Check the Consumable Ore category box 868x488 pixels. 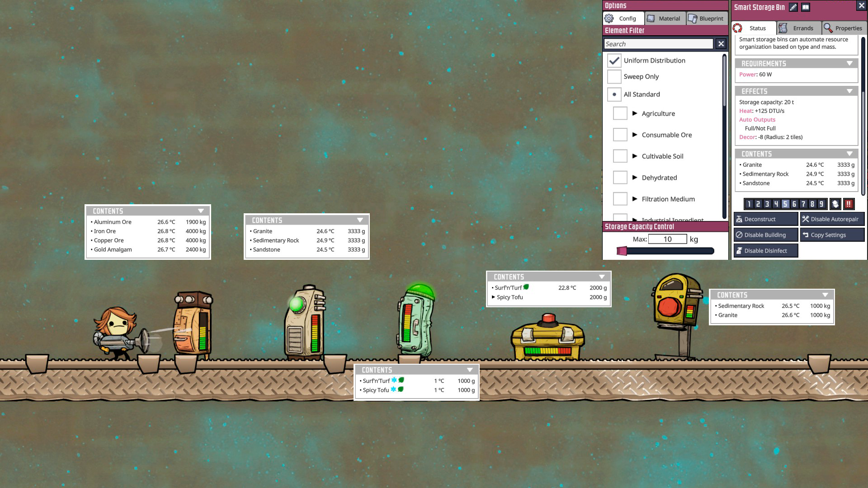(620, 135)
